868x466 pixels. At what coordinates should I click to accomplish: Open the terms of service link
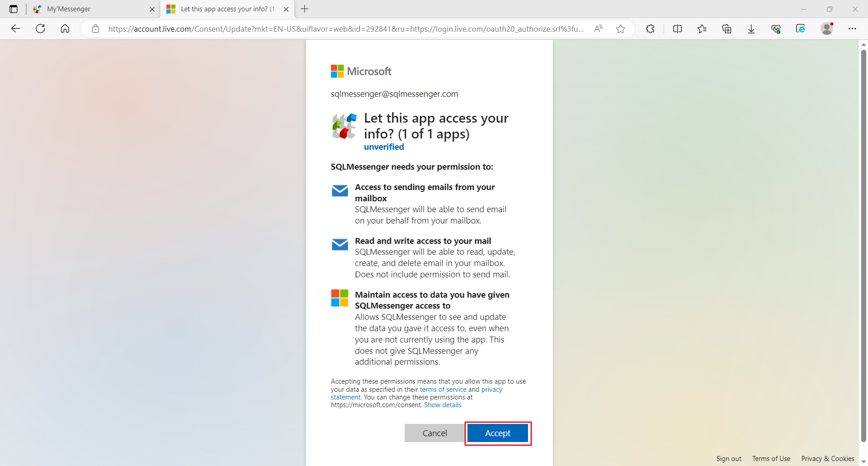(x=443, y=390)
